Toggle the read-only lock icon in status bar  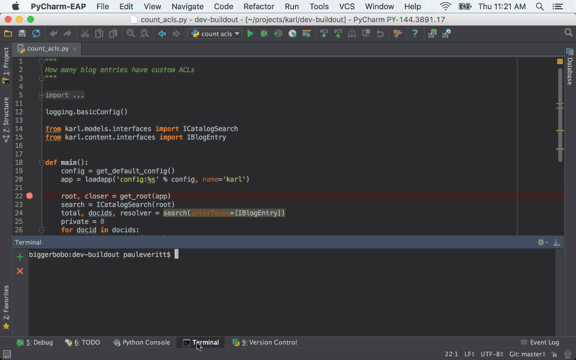pyautogui.click(x=554, y=354)
